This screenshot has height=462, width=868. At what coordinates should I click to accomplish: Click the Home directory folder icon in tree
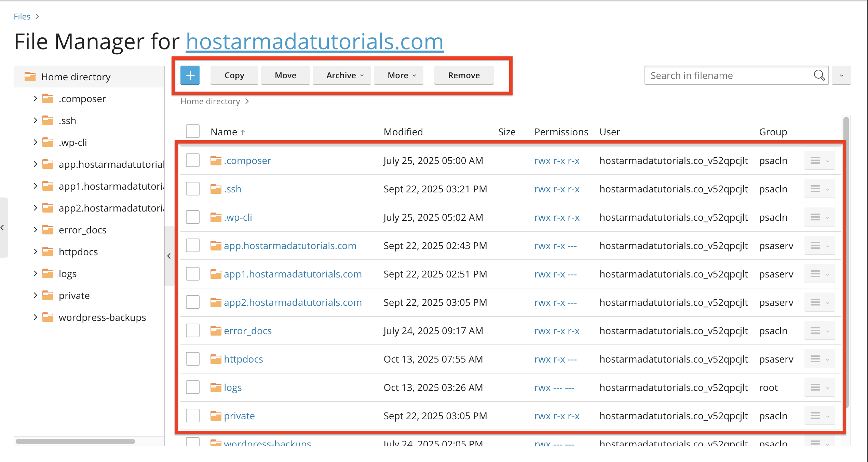(30, 77)
